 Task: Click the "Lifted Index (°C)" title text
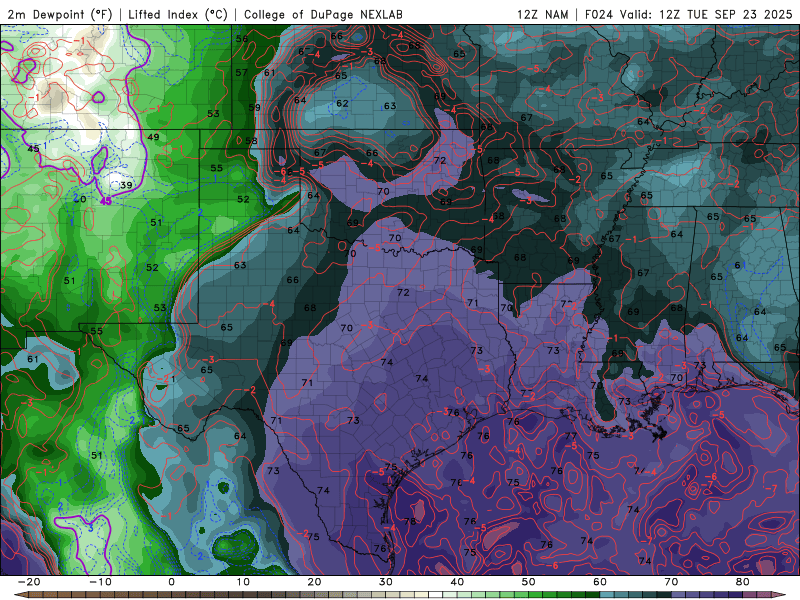click(178, 14)
